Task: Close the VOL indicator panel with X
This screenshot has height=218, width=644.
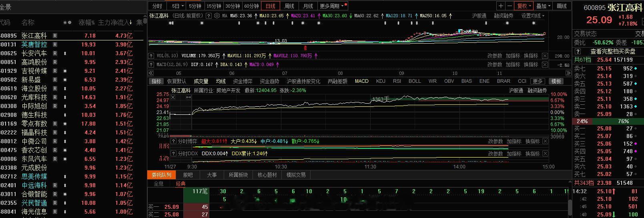Action: [545, 56]
